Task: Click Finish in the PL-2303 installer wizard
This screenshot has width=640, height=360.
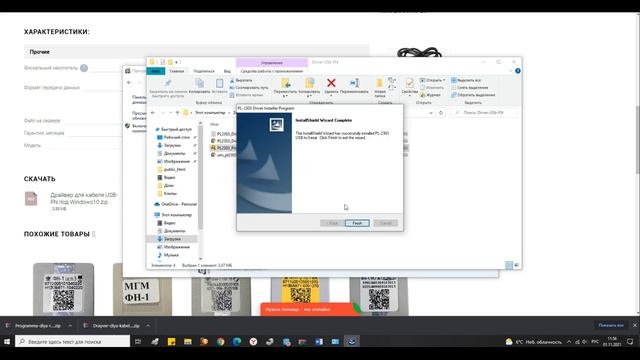Action: (357, 223)
